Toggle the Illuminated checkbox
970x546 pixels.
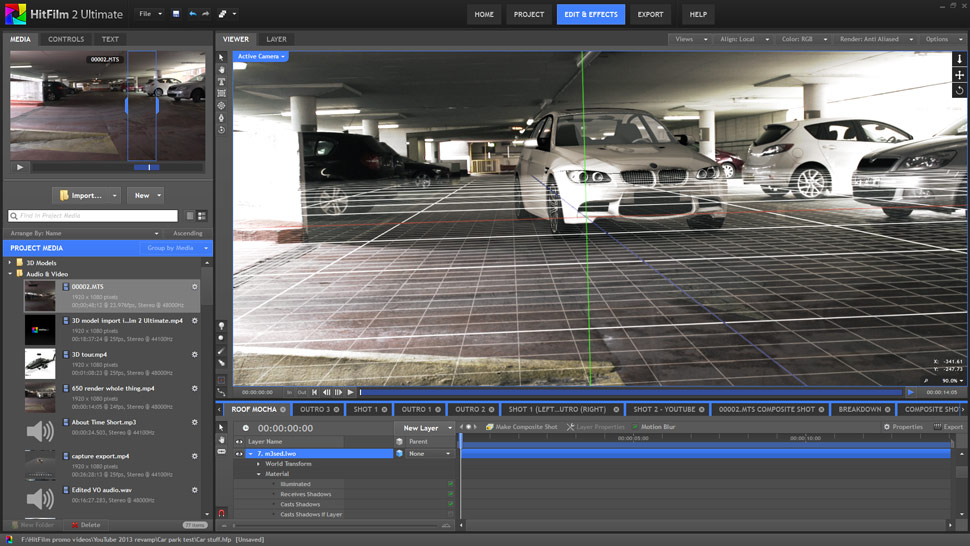[x=451, y=484]
